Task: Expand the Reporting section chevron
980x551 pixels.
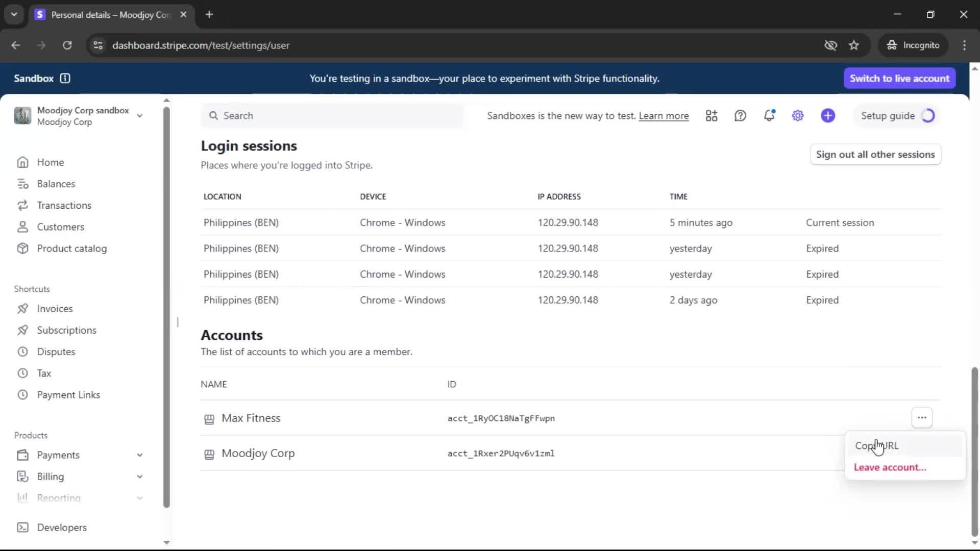Action: (139, 498)
